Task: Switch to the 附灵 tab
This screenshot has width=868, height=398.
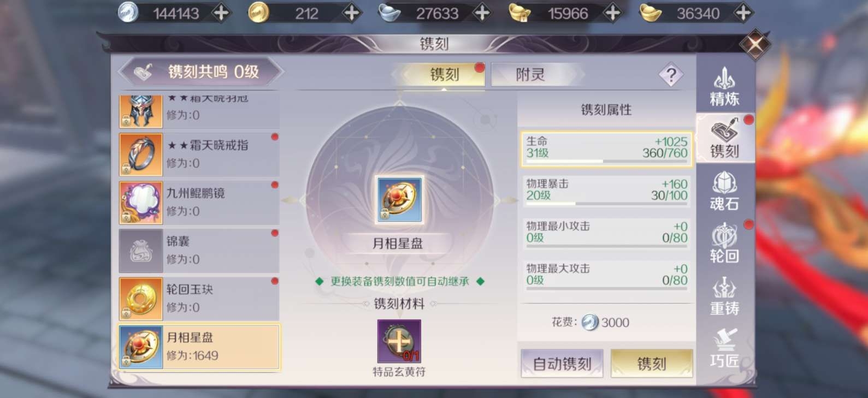Action: point(531,75)
